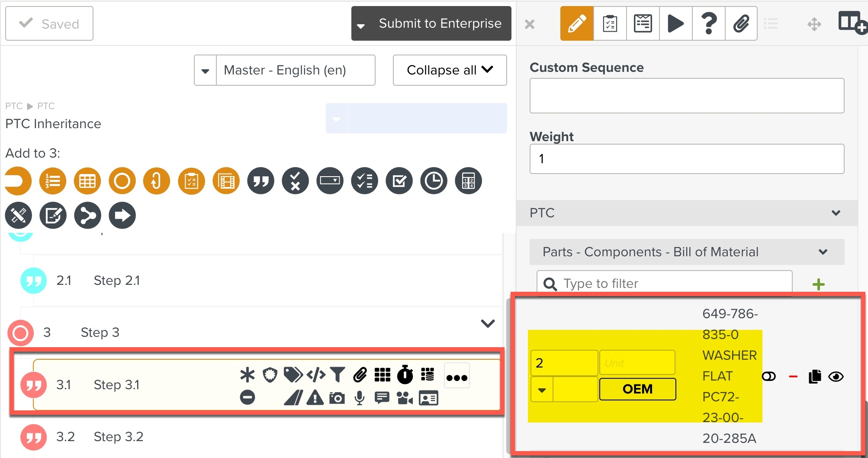Toggle the OEM button for the part
This screenshot has height=458, width=868.
[x=637, y=389]
